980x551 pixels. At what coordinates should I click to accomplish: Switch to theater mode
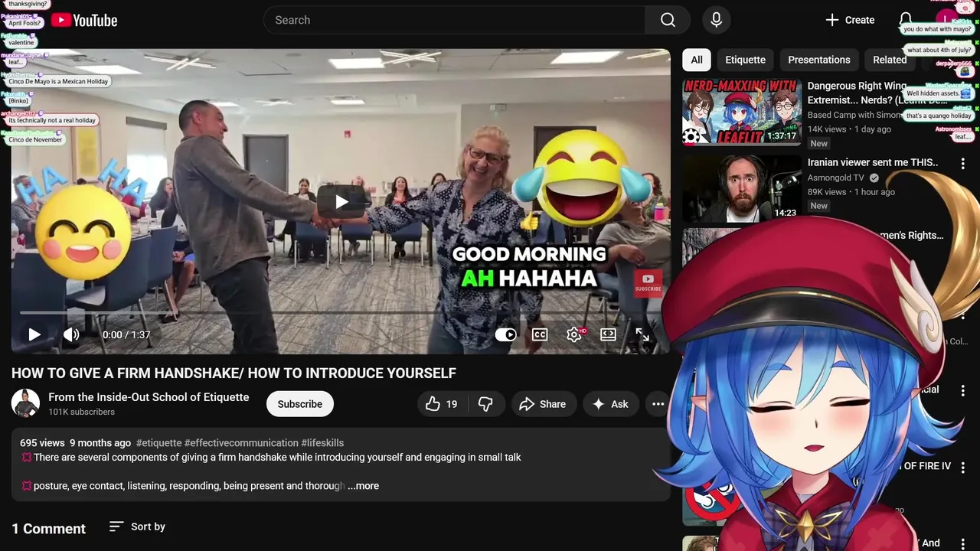pyautogui.click(x=608, y=334)
